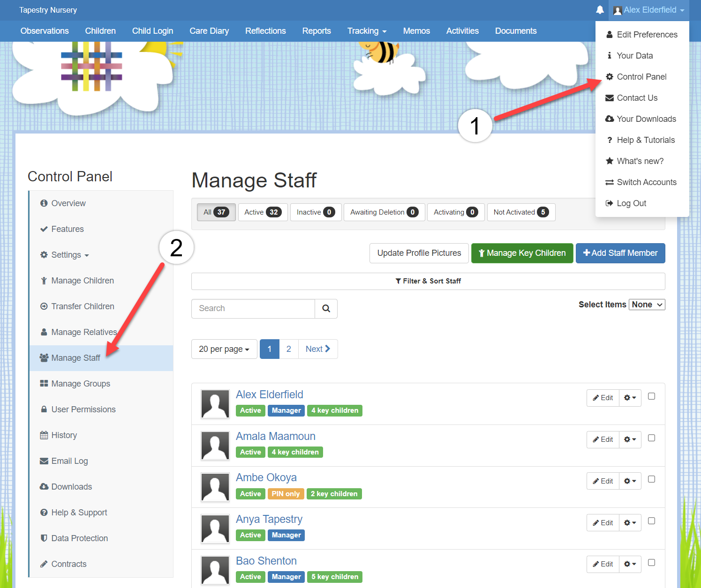701x588 pixels.
Task: Change the 20 per page setting
Action: [x=224, y=349]
